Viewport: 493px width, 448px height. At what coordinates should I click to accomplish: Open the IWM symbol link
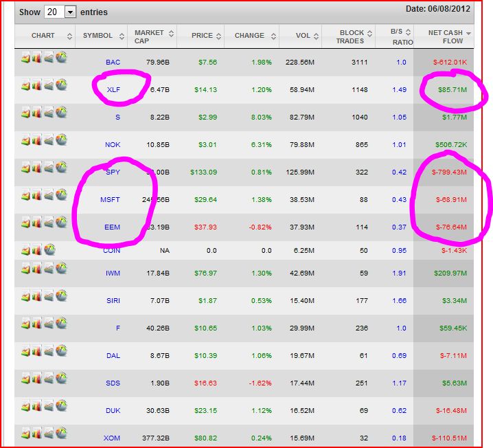(x=113, y=273)
